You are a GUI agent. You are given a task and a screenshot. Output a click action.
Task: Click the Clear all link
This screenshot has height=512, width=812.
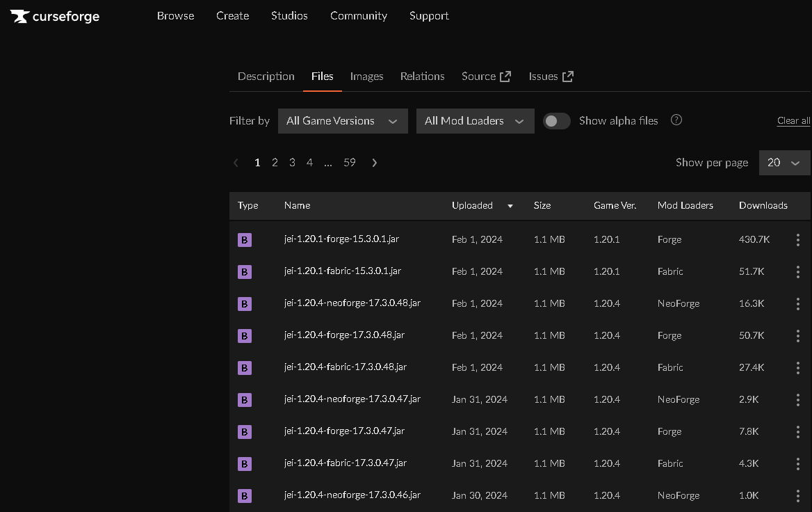click(793, 120)
